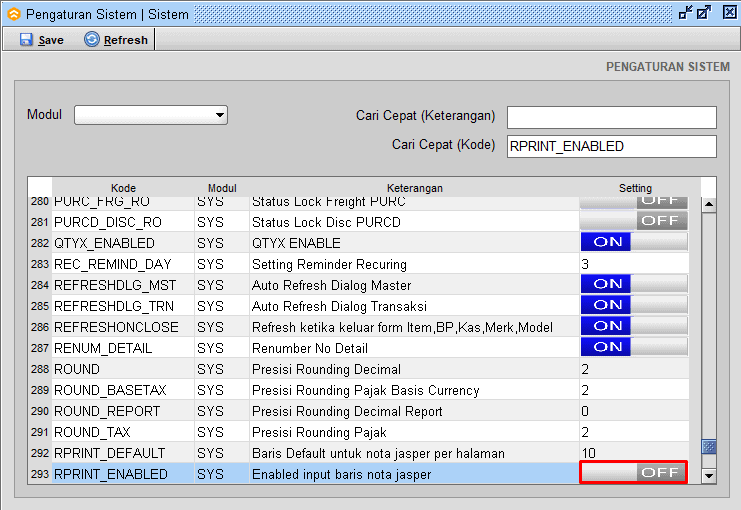This screenshot has width=741, height=510.
Task: Toggle REFRESHONCLOSE setting switch
Action: [x=634, y=326]
